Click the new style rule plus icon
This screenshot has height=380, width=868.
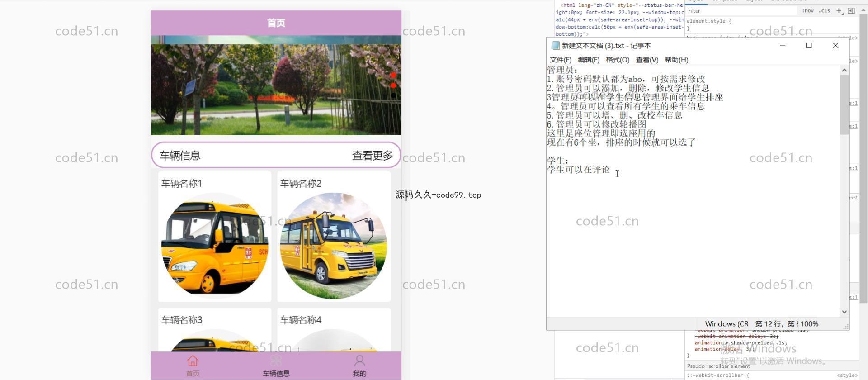pyautogui.click(x=839, y=10)
